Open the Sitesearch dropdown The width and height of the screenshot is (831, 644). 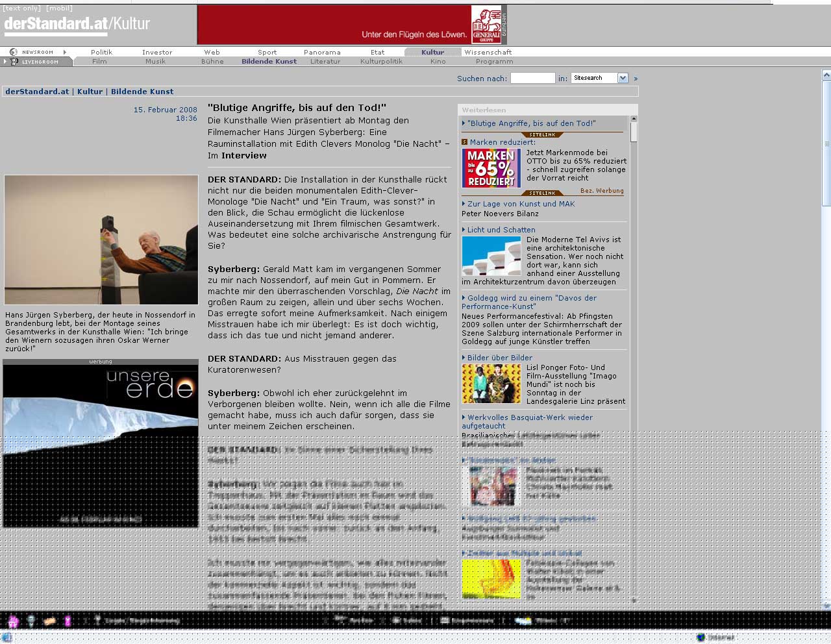[623, 78]
